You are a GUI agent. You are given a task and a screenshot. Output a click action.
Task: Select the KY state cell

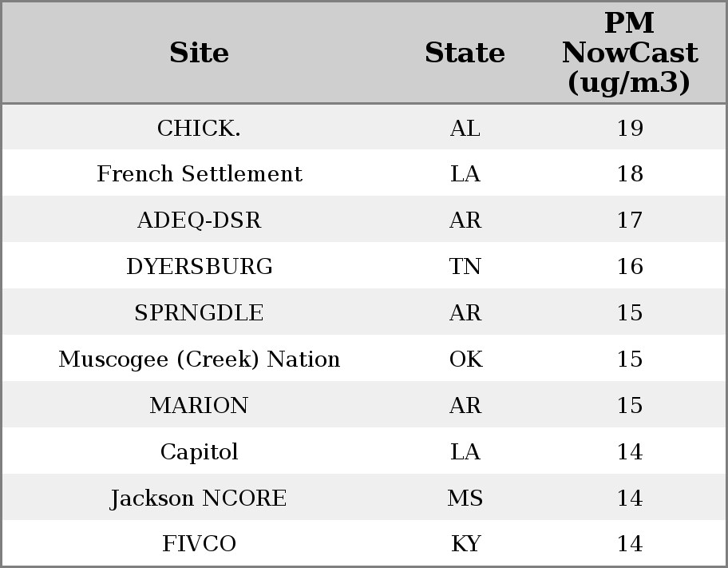pos(465,544)
